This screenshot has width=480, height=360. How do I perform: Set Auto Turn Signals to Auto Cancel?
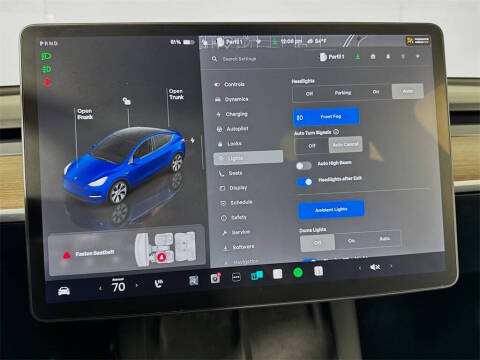pyautogui.click(x=346, y=145)
